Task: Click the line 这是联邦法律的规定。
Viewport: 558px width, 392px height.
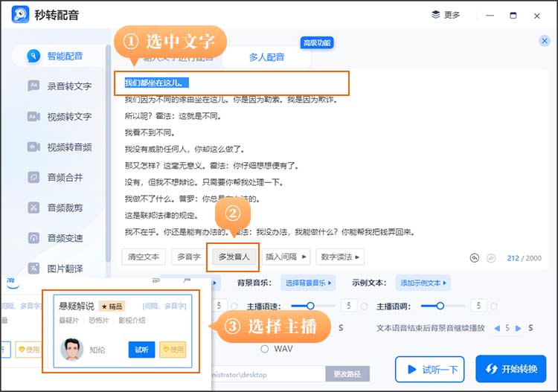Action: click(161, 216)
